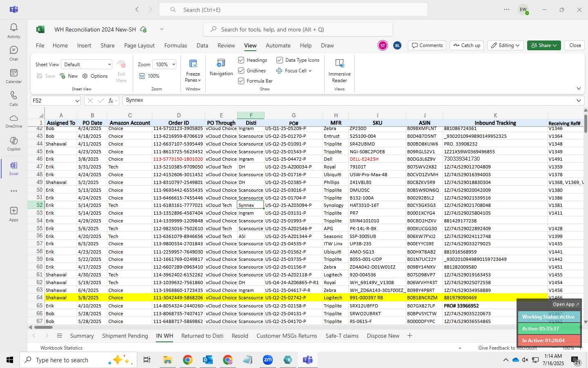Click the Close button in ribbon
The image size is (588, 368).
[575, 45]
